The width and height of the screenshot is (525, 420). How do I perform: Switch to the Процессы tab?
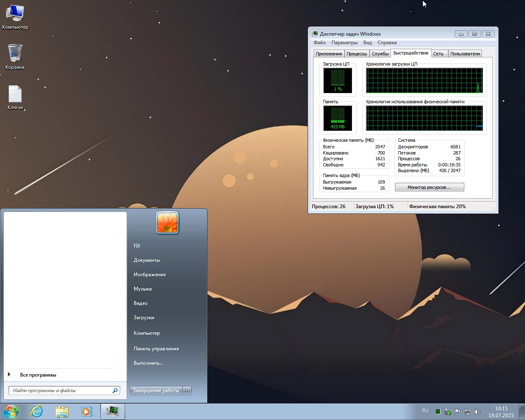[x=356, y=54]
